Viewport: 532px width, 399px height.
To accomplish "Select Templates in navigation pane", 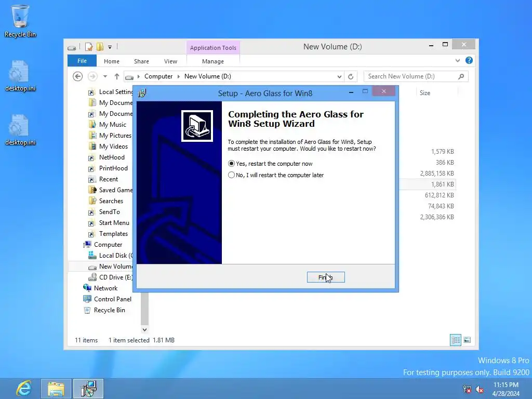I will click(x=108, y=233).
